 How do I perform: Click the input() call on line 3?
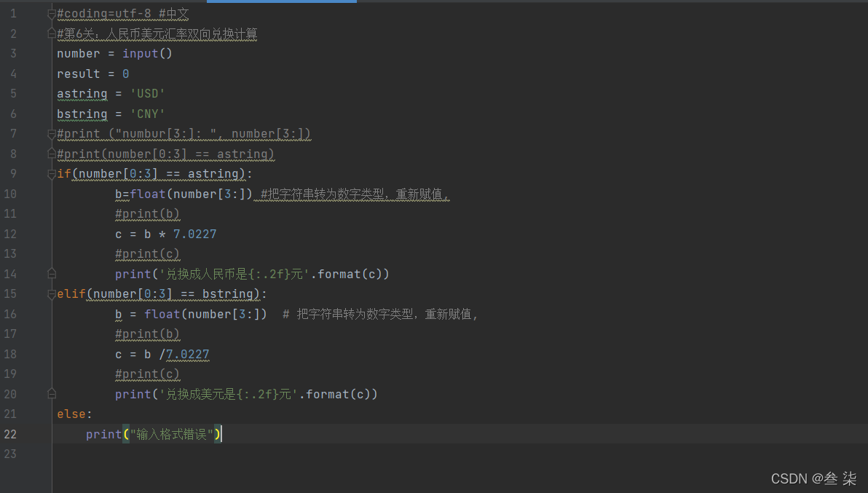tap(147, 54)
